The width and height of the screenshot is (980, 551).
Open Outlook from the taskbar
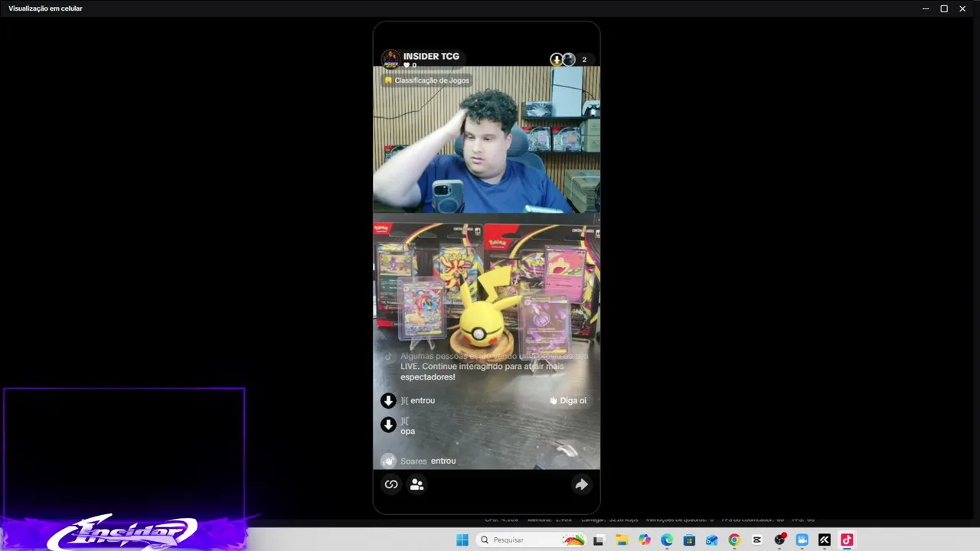(x=712, y=540)
